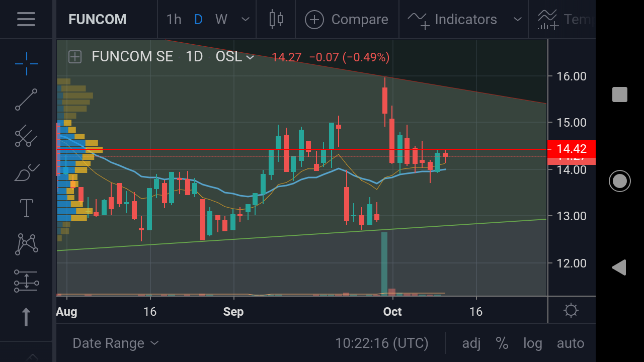The height and width of the screenshot is (362, 644).
Task: Click the 12.00 price axis label
Action: coord(572,263)
